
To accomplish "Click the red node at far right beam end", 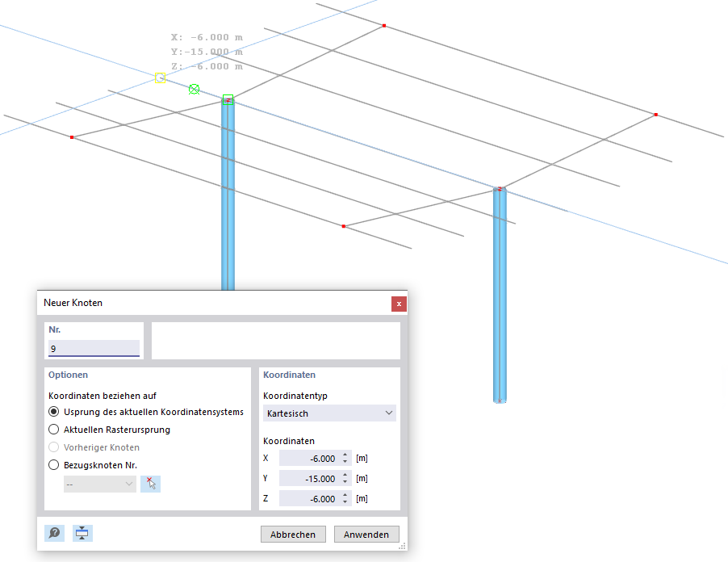I will point(656,115).
